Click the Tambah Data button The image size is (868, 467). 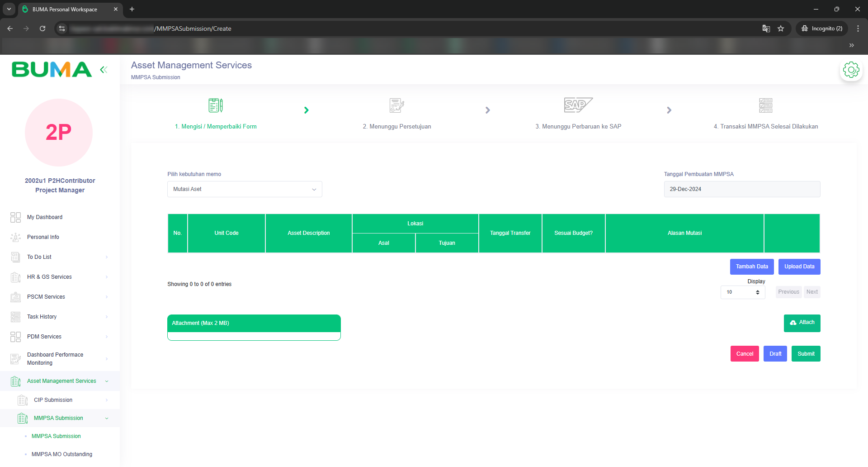pos(752,267)
